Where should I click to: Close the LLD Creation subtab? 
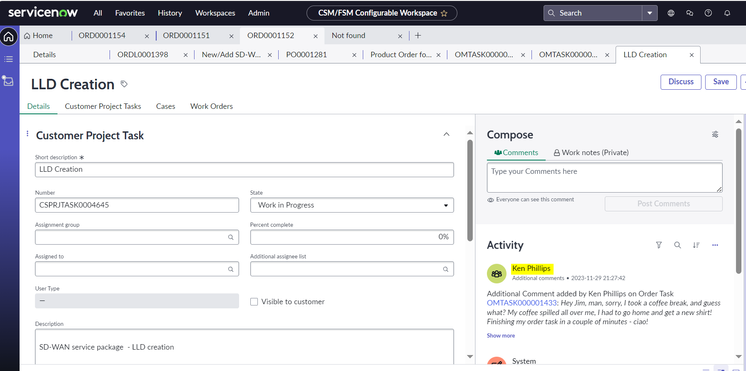pyautogui.click(x=692, y=55)
